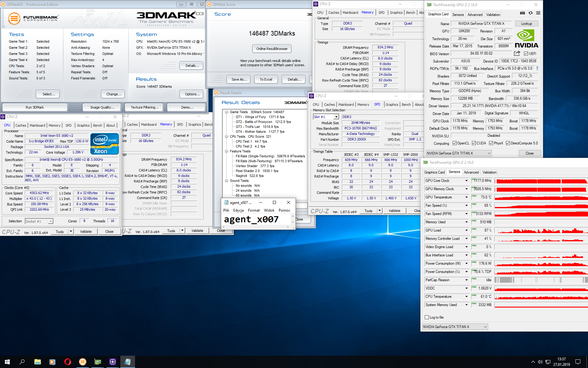The height and width of the screenshot is (368, 588).
Task: Click GPU-Z refresh icon
Action: [x=530, y=13]
